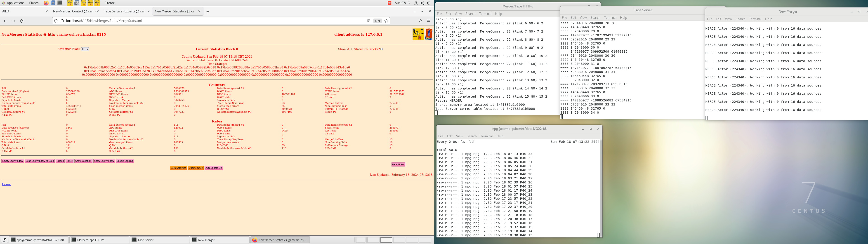868x244 pixels.
Task: Open the Statistics Block dropdown
Action: 85,49
